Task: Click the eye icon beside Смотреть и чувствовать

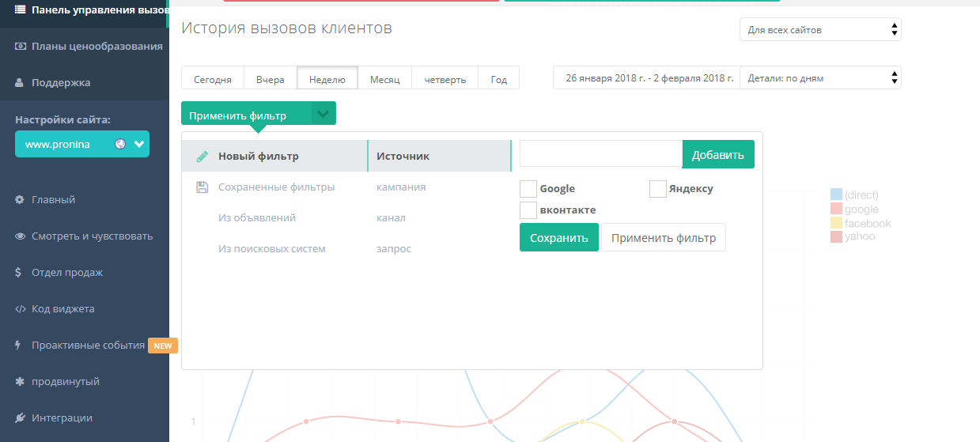Action: (x=21, y=236)
